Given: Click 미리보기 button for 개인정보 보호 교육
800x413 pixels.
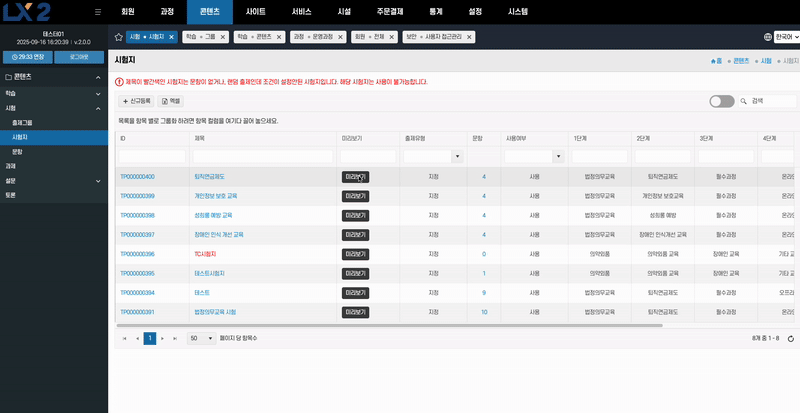Looking at the screenshot, I should pos(355,196).
